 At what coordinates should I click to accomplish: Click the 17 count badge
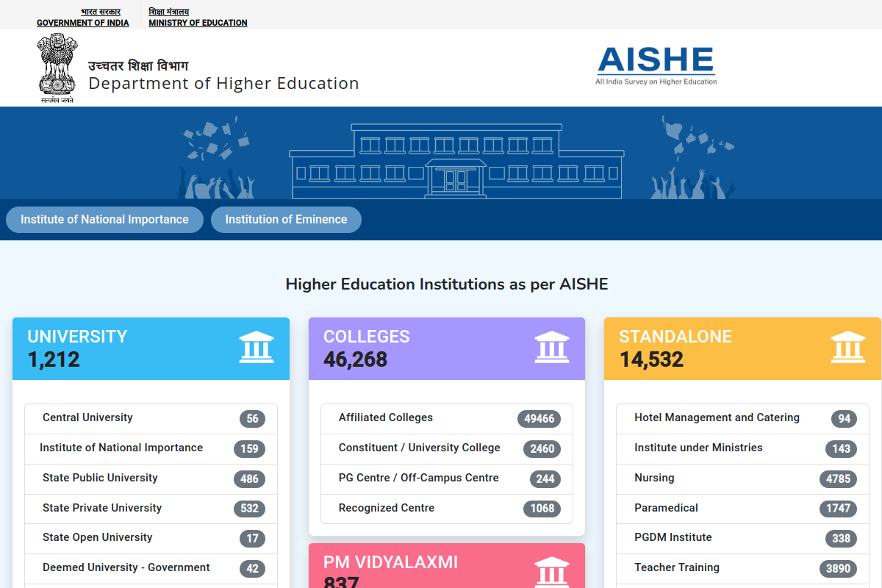[x=252, y=539]
